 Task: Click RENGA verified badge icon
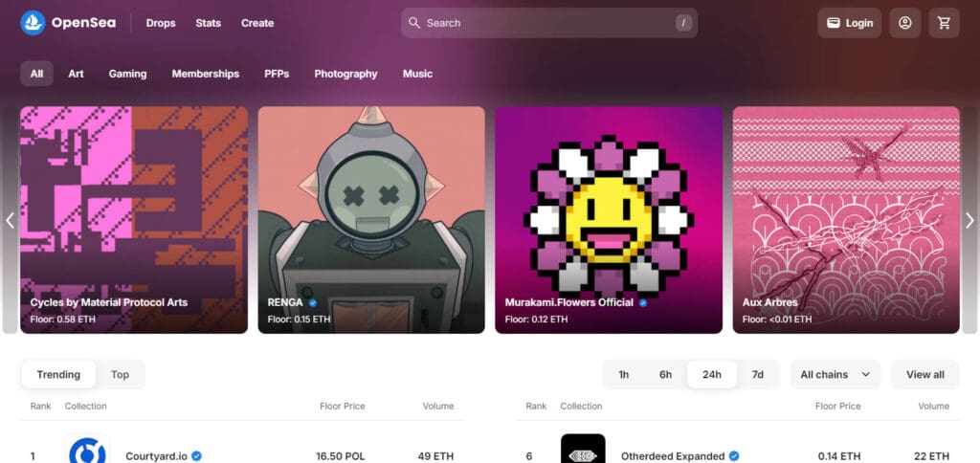[313, 303]
